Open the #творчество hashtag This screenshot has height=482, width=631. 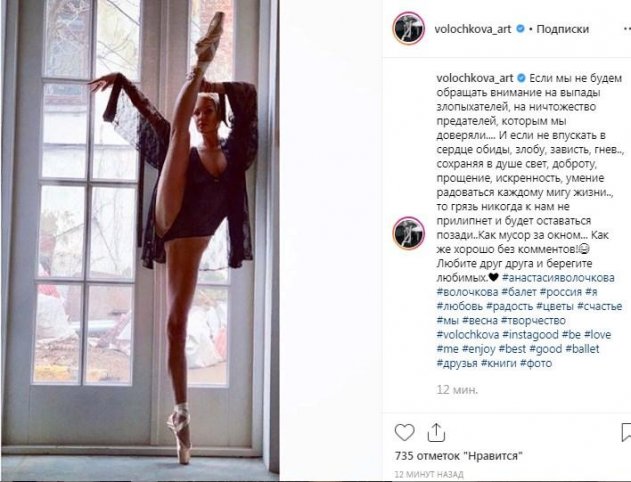(x=533, y=320)
